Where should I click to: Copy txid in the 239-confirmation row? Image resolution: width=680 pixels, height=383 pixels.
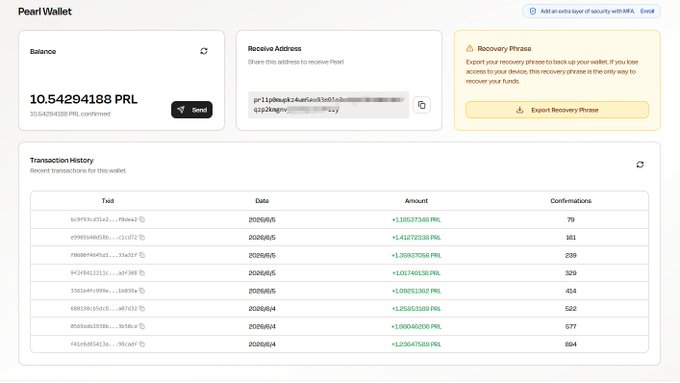coord(142,255)
